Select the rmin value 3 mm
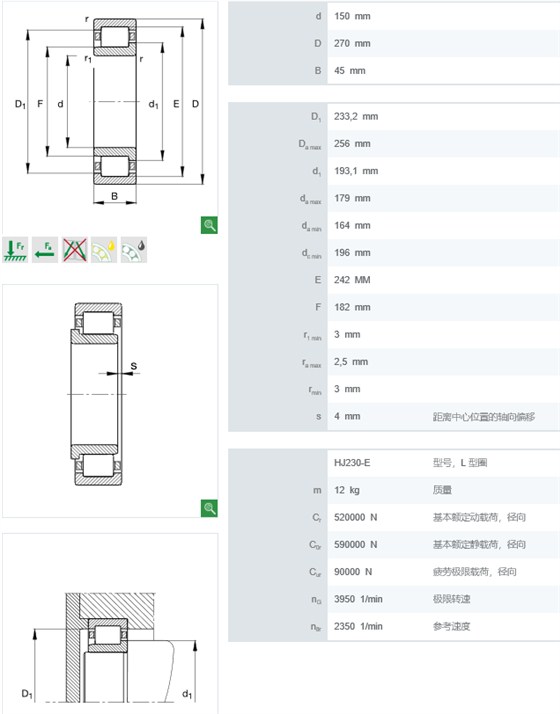This screenshot has height=714, width=560. click(x=347, y=389)
